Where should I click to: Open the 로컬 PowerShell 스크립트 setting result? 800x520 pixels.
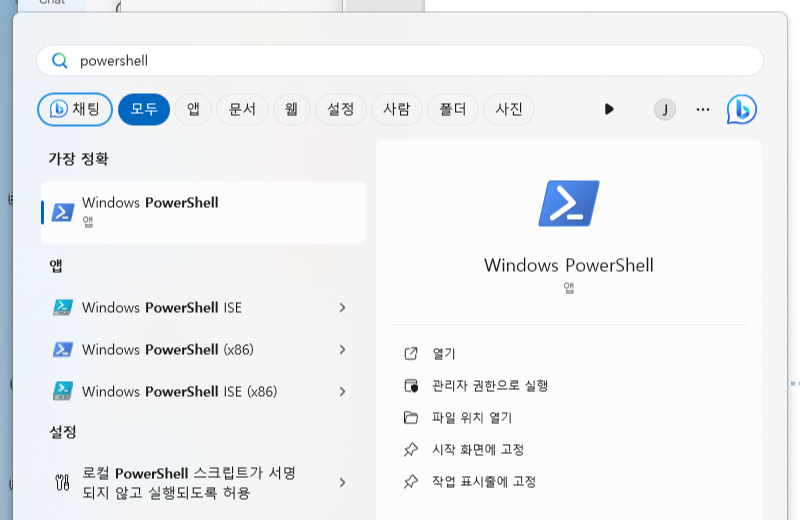[203, 483]
